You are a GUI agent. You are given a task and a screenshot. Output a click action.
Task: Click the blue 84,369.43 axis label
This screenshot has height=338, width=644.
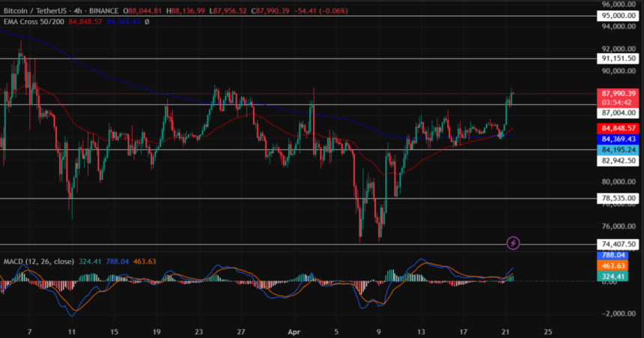pyautogui.click(x=618, y=139)
